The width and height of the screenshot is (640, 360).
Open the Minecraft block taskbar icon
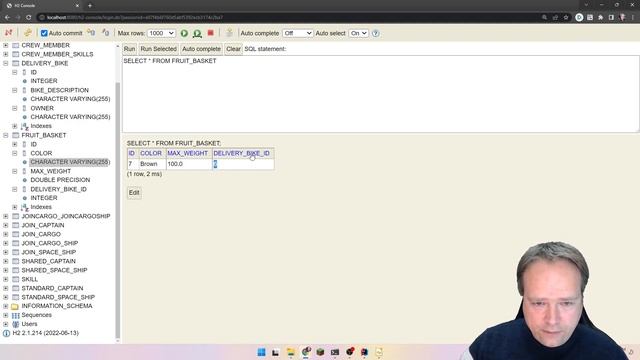point(320,352)
